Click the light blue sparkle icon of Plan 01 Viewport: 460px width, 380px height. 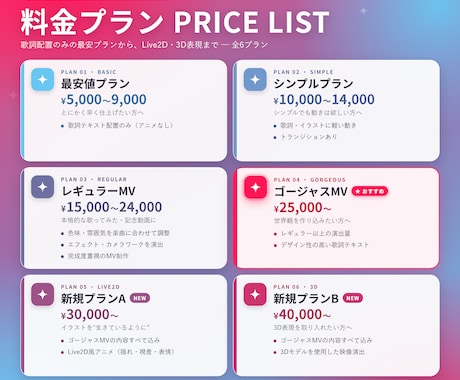[x=42, y=80]
